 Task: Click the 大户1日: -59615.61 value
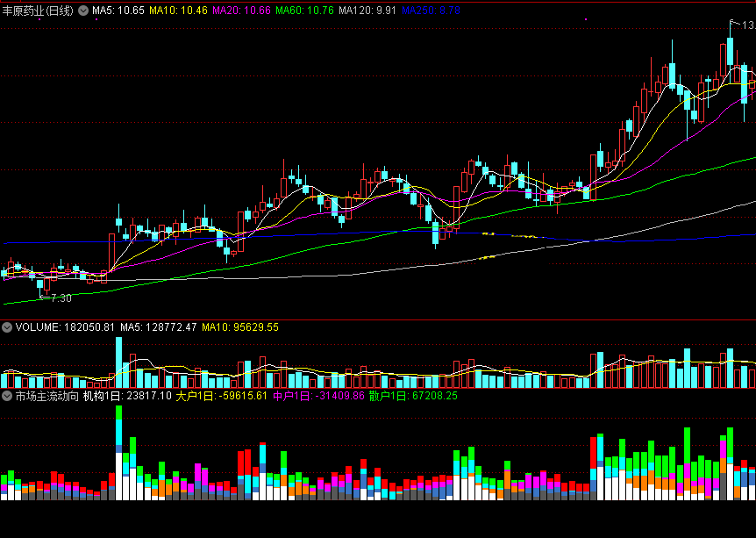(221, 396)
